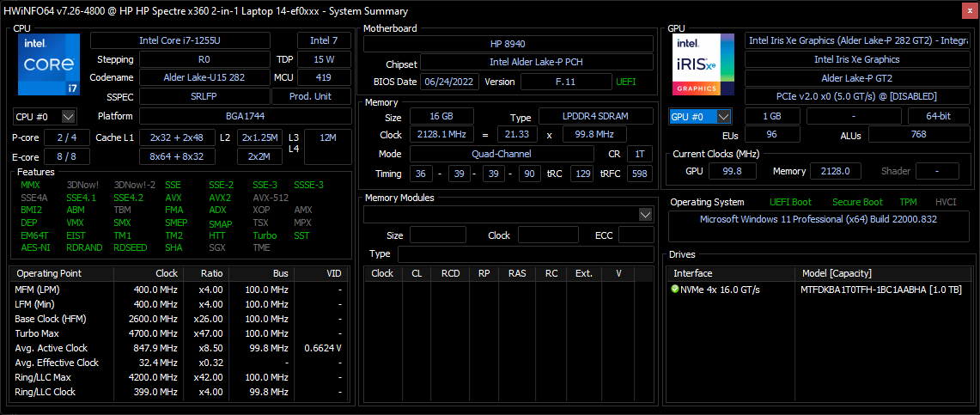The height and width of the screenshot is (415, 980).
Task: Click the MTFDKBA1T0TFH drive model text
Action: [x=880, y=290]
